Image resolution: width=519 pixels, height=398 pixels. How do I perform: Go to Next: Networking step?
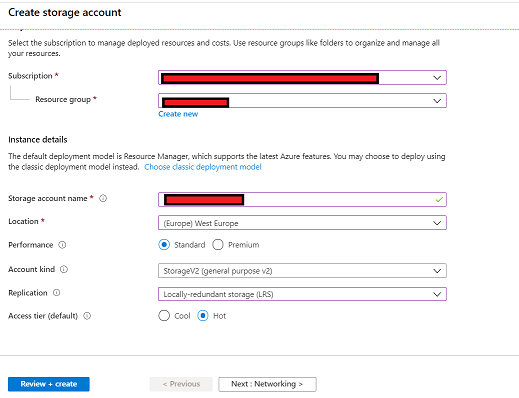coord(267,384)
